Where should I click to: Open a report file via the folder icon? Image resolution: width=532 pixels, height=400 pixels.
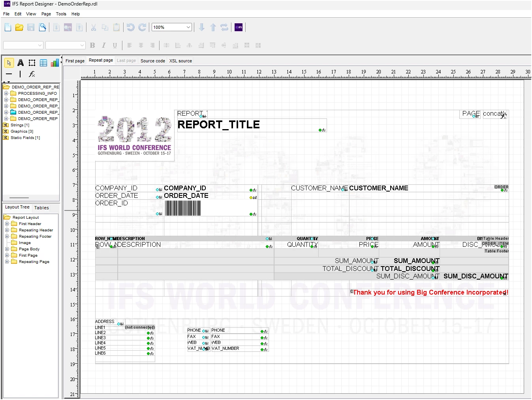pyautogui.click(x=19, y=27)
